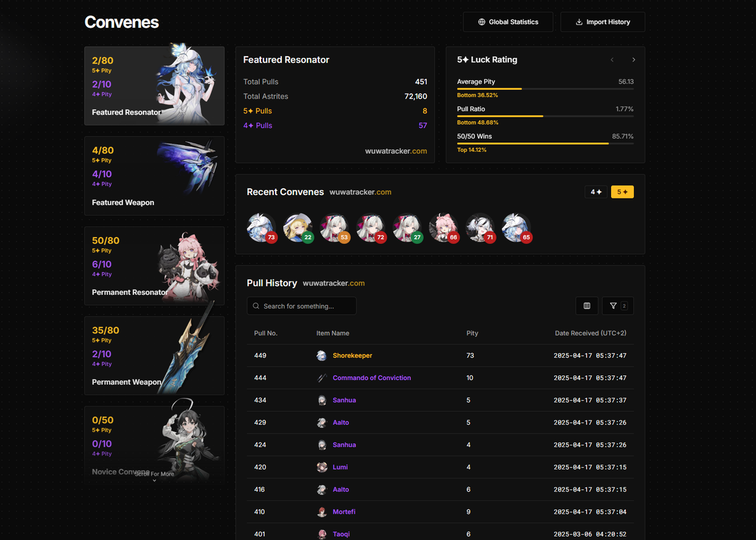The width and height of the screenshot is (756, 540).
Task: Click the Item Name column header
Action: click(x=332, y=333)
